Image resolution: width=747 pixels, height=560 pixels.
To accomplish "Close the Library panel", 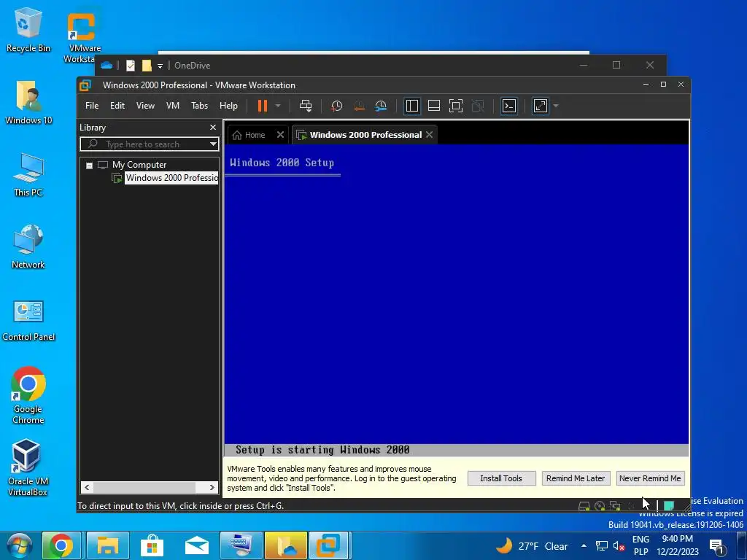I will [x=213, y=128].
